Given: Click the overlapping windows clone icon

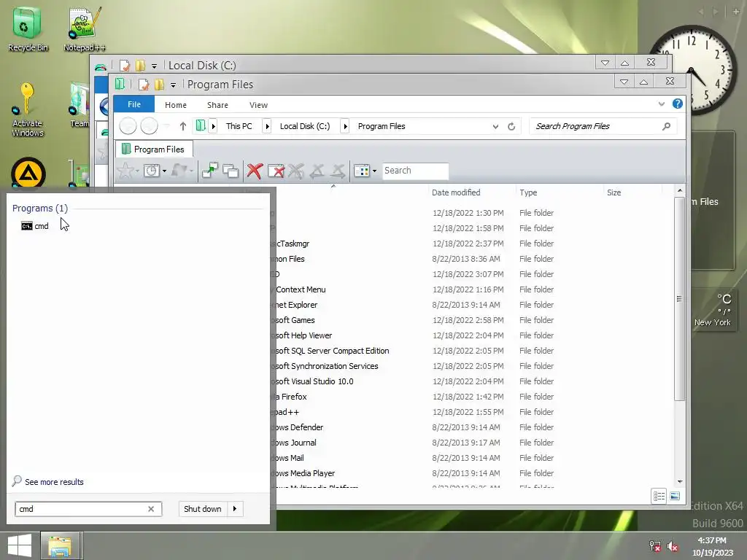Looking at the screenshot, I should click(x=231, y=171).
